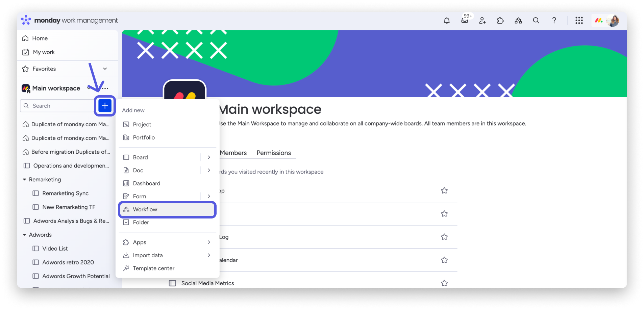The image size is (644, 310).
Task: Open the Import data option
Action: (147, 255)
